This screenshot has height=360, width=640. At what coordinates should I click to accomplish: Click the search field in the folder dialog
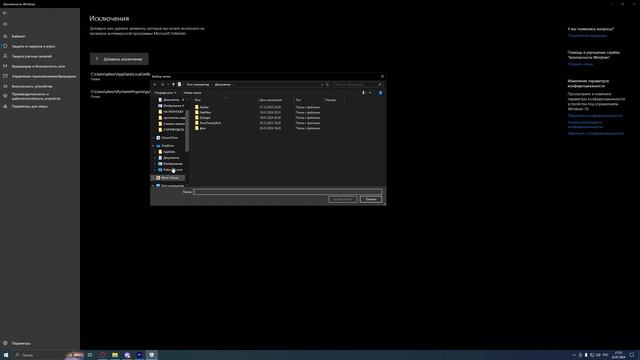pyautogui.click(x=357, y=84)
